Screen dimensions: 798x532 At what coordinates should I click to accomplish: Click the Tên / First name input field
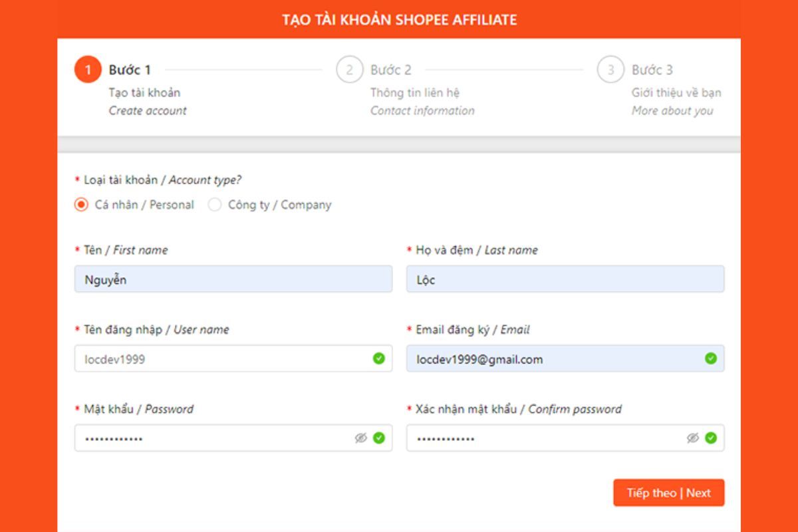pyautogui.click(x=233, y=279)
